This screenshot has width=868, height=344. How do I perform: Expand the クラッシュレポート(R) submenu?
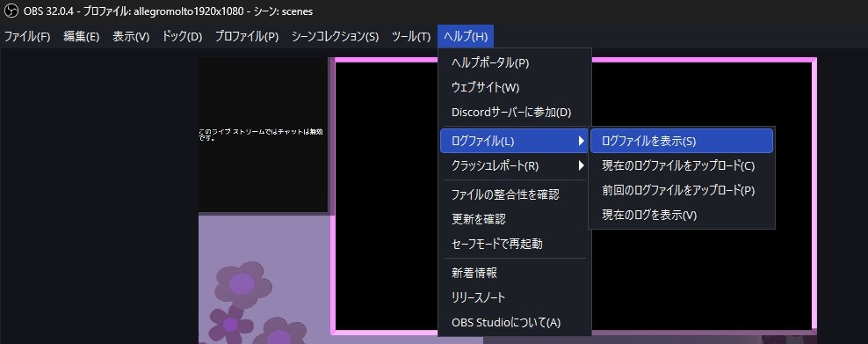coord(514,165)
